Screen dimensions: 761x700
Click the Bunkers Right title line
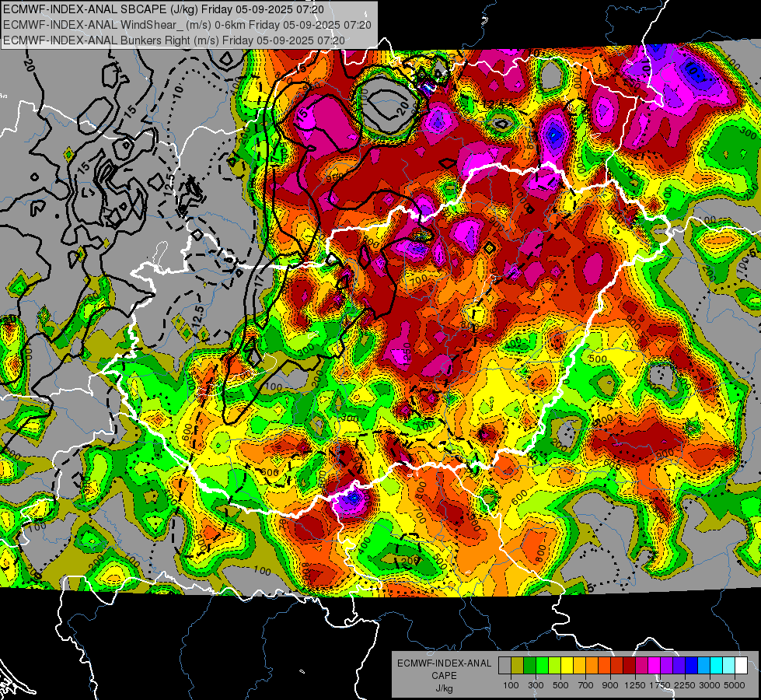tap(174, 40)
